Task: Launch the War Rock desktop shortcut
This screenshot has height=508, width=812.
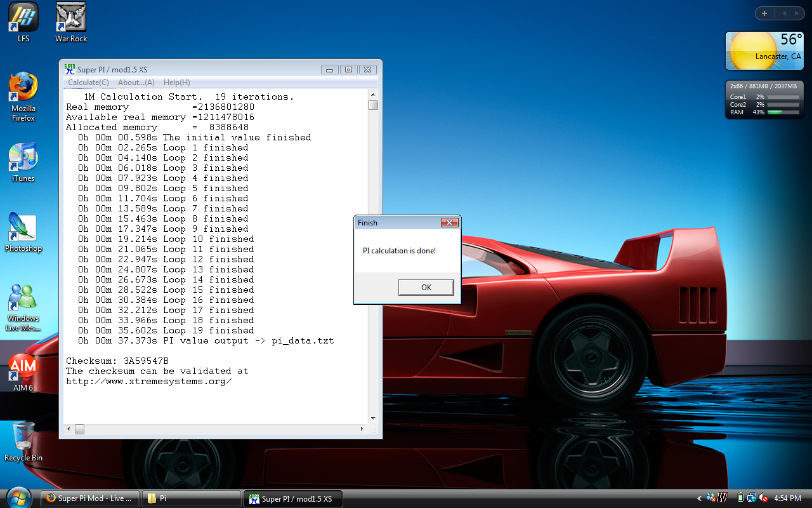Action: coord(71,22)
